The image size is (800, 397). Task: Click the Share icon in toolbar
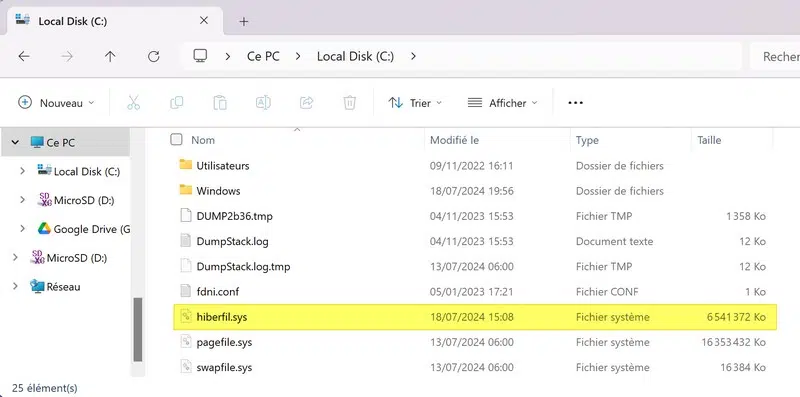point(306,103)
